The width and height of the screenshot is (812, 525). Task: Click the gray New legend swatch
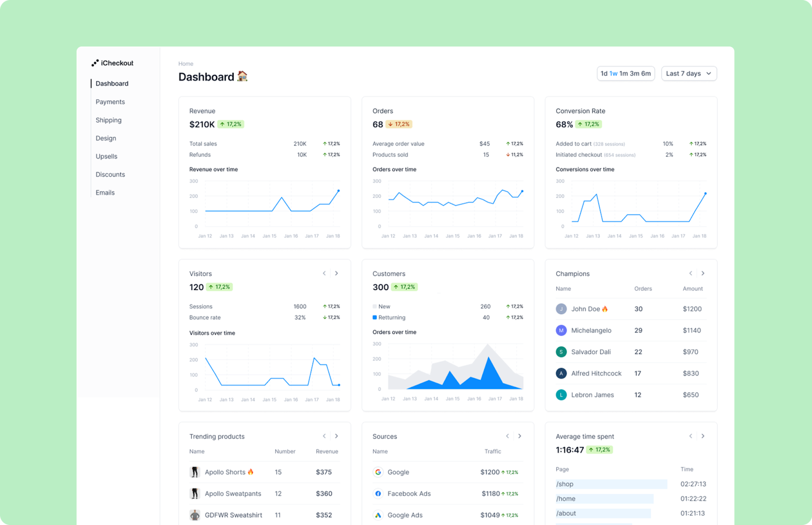coord(375,306)
